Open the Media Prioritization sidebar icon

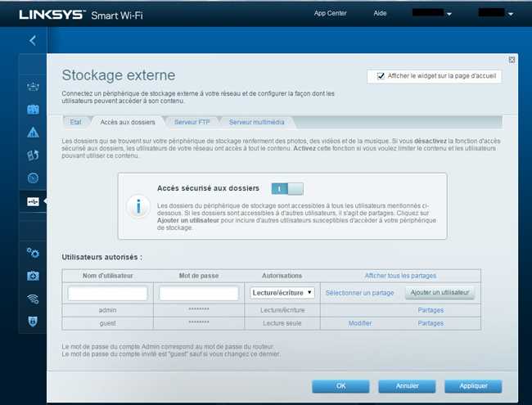click(33, 155)
